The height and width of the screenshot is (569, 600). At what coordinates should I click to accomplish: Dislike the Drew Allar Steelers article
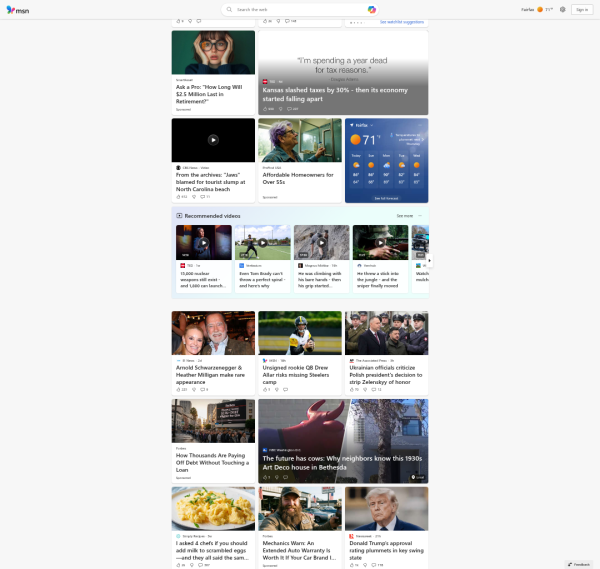pyautogui.click(x=277, y=390)
